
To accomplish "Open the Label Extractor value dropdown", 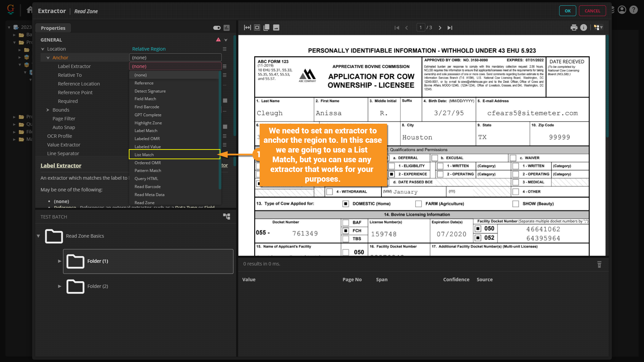I will click(x=175, y=66).
